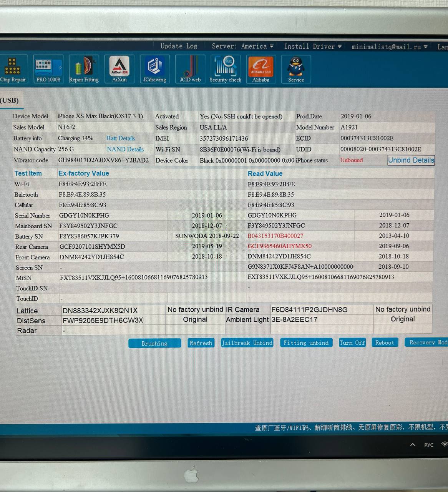Select ex-factory Front Camera DNM84242YD1JH854C
Screen dimensions: 448x492
point(92,257)
